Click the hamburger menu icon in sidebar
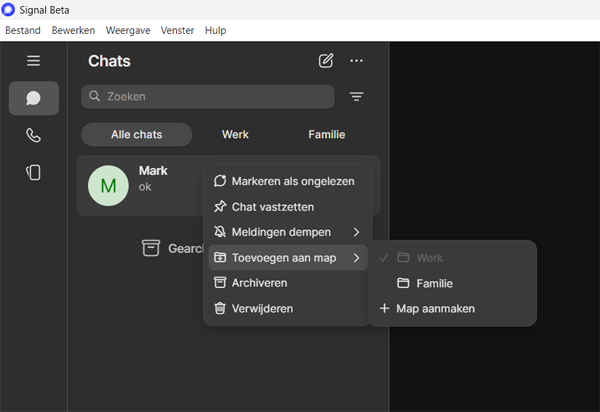This screenshot has height=412, width=600. pos(33,61)
